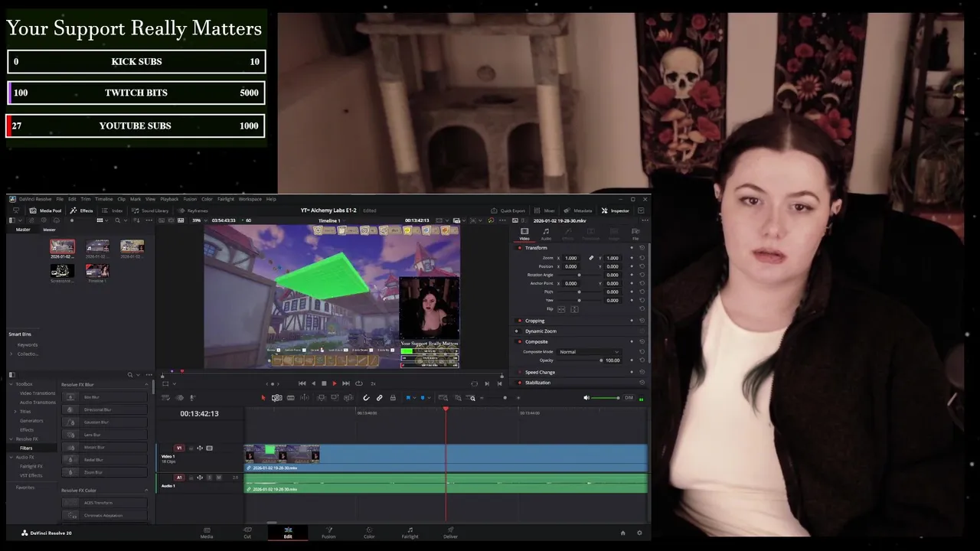Viewport: 980px width, 551px height.
Task: Expand Collections smart bin
Action: (x=12, y=354)
